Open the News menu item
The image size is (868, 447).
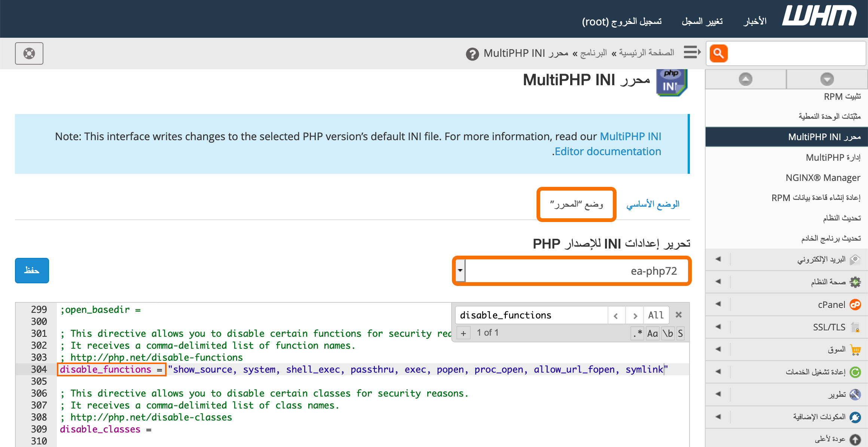point(755,21)
